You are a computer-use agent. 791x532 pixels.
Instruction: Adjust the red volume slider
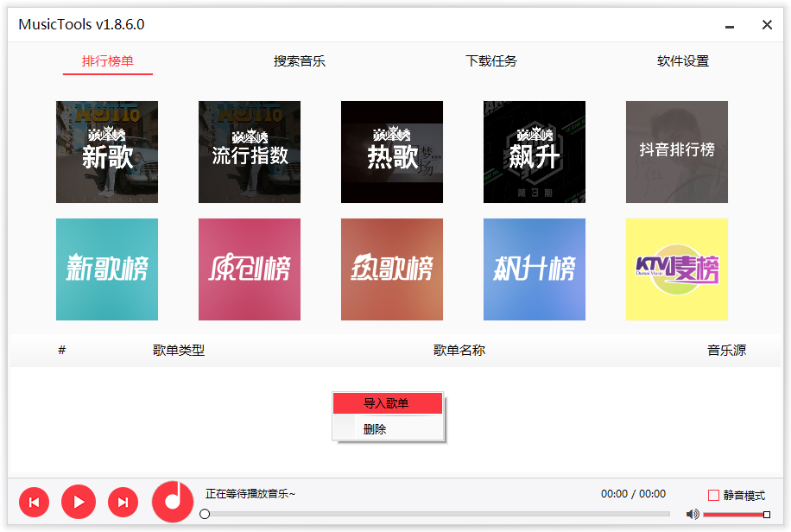pyautogui.click(x=734, y=515)
